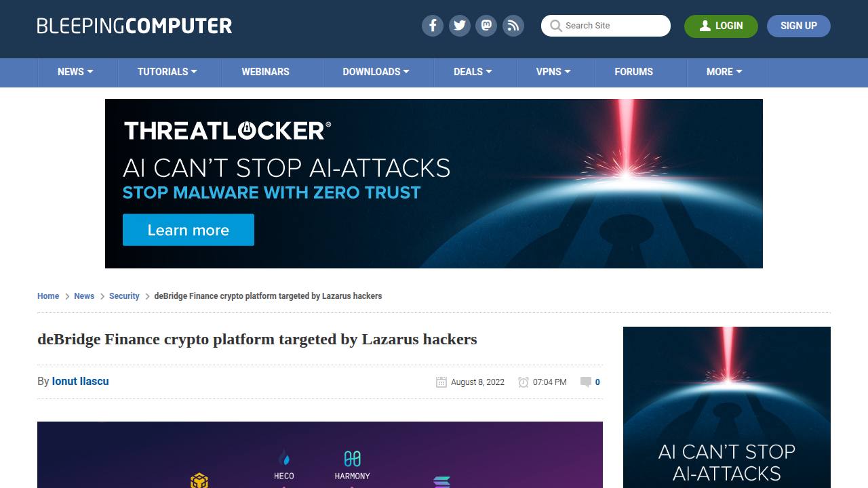Open the Mastodon social icon
Viewport: 868px width, 488px height.
pos(486,26)
